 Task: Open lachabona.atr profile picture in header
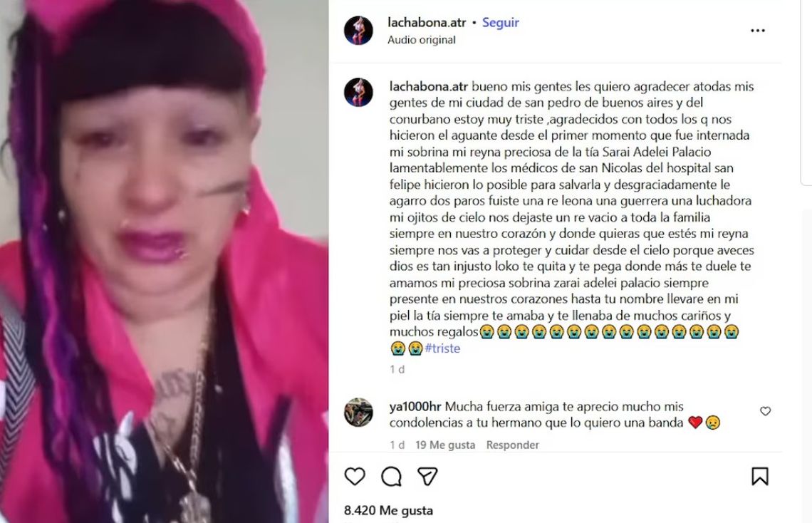coord(358,31)
